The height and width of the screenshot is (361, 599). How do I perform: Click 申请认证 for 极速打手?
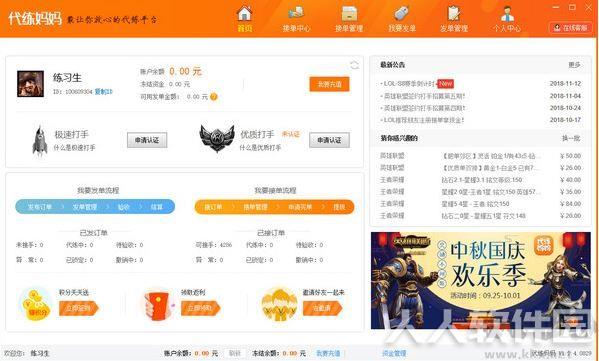click(x=147, y=140)
